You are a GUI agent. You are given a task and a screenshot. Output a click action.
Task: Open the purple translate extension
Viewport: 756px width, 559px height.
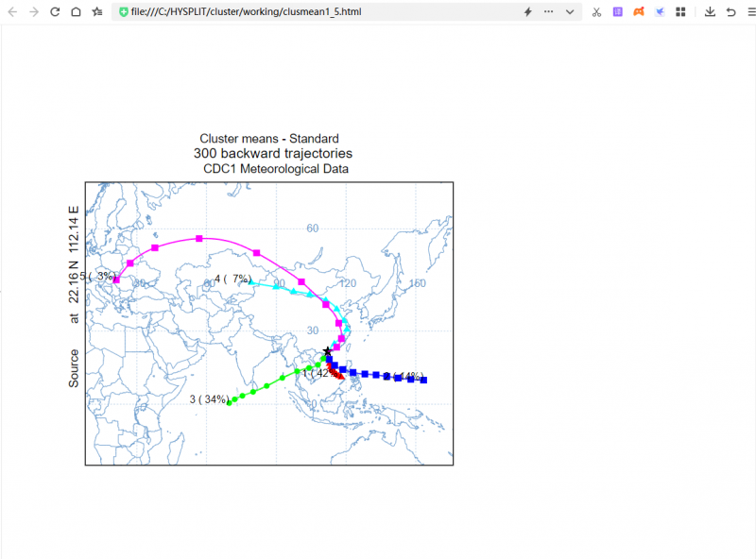(x=617, y=12)
